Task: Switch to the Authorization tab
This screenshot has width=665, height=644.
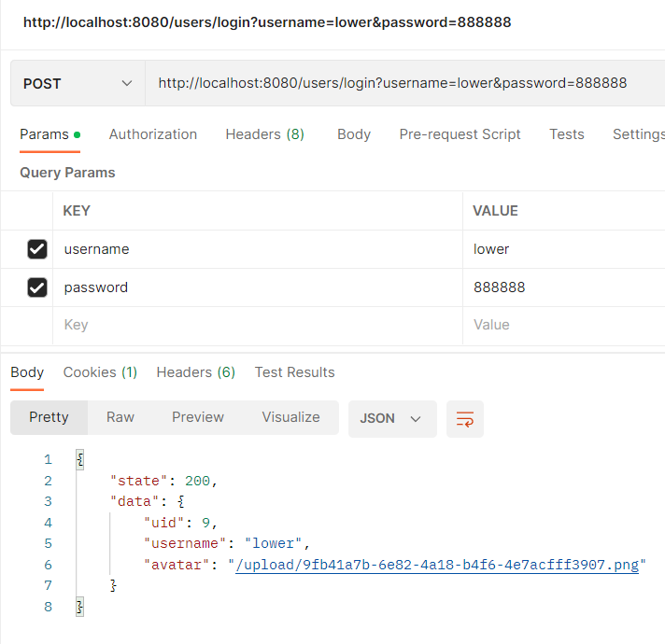Action: [x=153, y=134]
